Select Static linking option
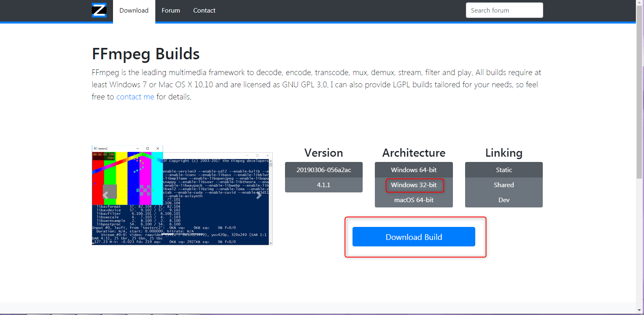644x315 pixels. click(x=504, y=170)
